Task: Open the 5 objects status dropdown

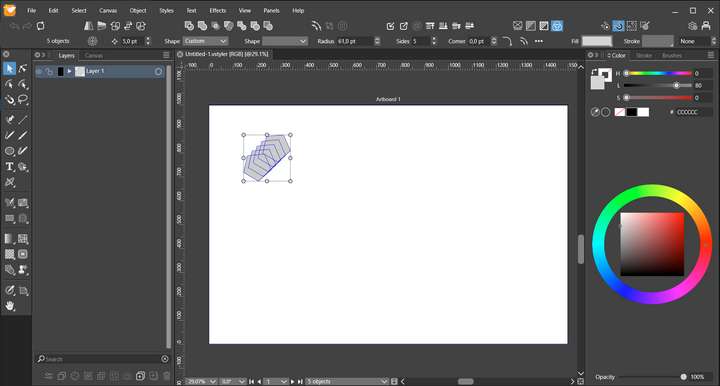Action: point(347,381)
